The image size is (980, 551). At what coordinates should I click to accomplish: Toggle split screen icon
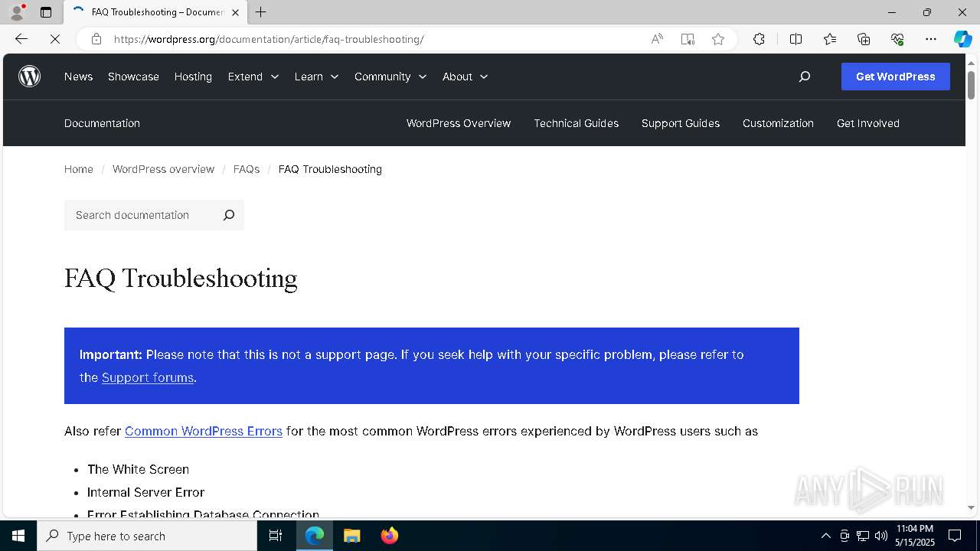795,39
